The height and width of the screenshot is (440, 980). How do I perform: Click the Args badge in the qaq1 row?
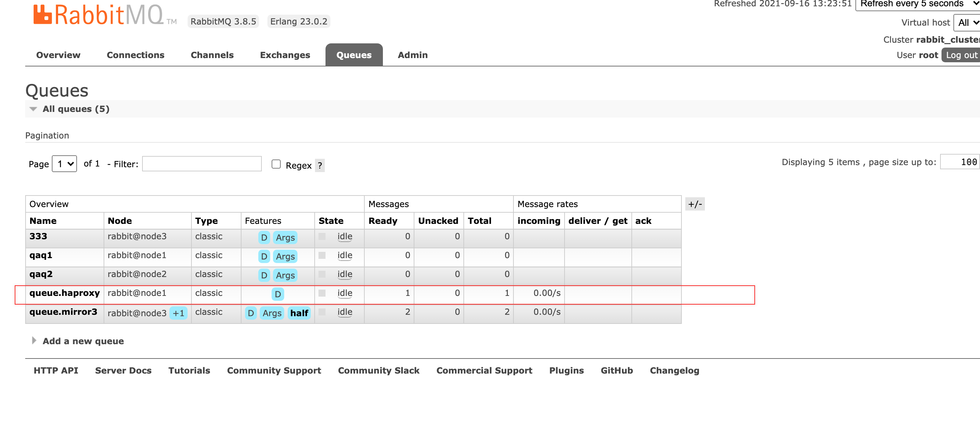click(x=285, y=256)
